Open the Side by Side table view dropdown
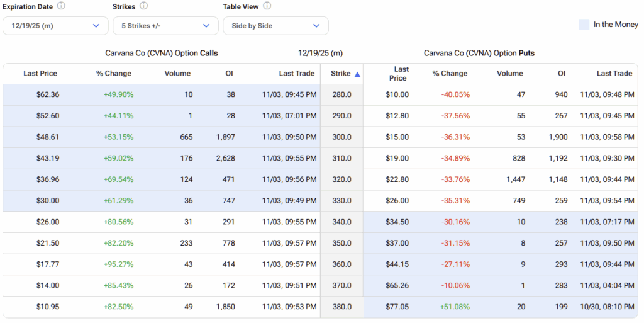 pyautogui.click(x=275, y=26)
